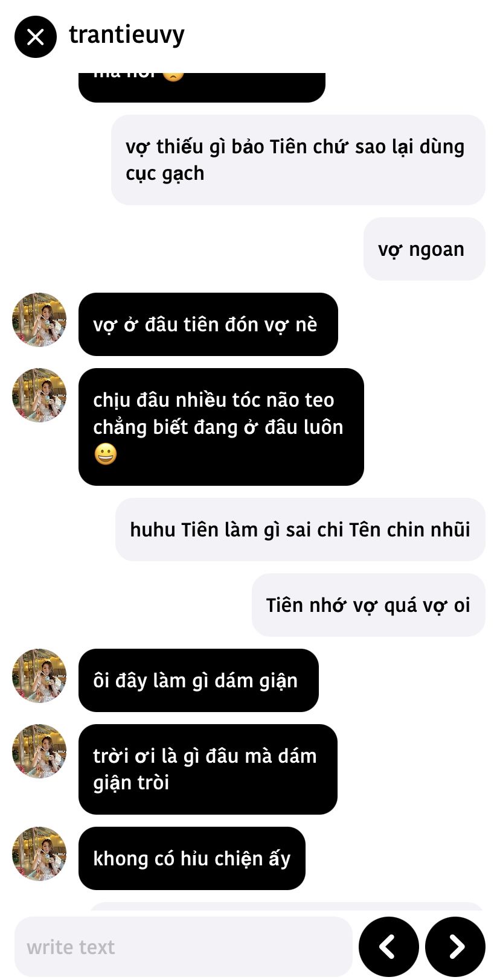Tap the grinning emoji in the black bubble
This screenshot has width=500, height=980.
[x=105, y=454]
